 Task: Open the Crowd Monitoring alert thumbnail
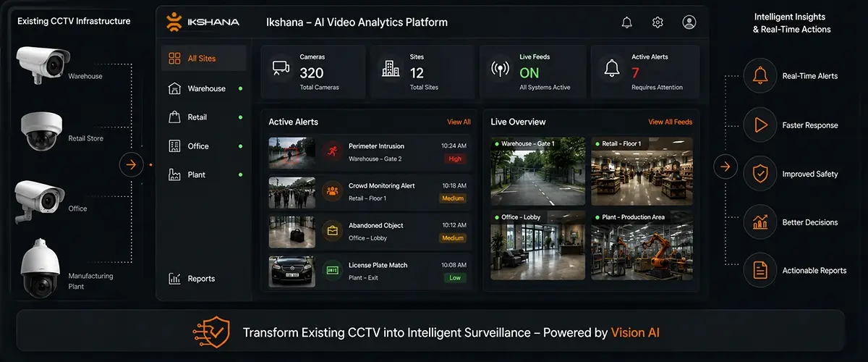[x=292, y=192]
